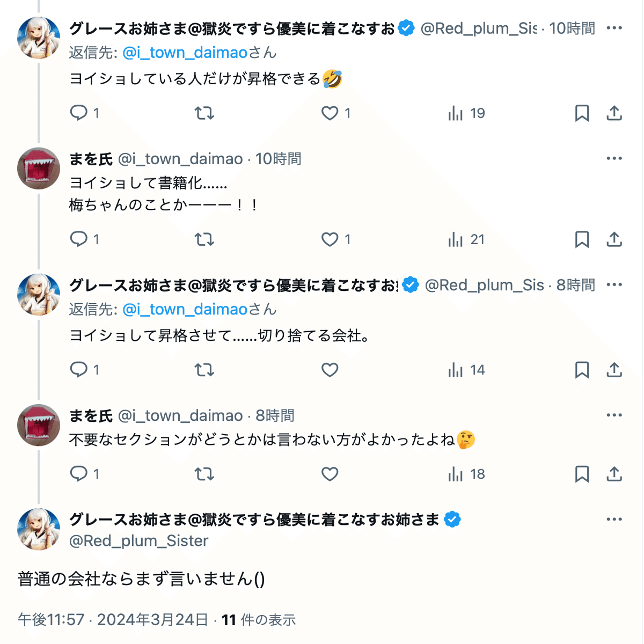Screen dimensions: 644x644
Task: Bookmark the ヨイショして書籍化 tweet
Action: [582, 239]
